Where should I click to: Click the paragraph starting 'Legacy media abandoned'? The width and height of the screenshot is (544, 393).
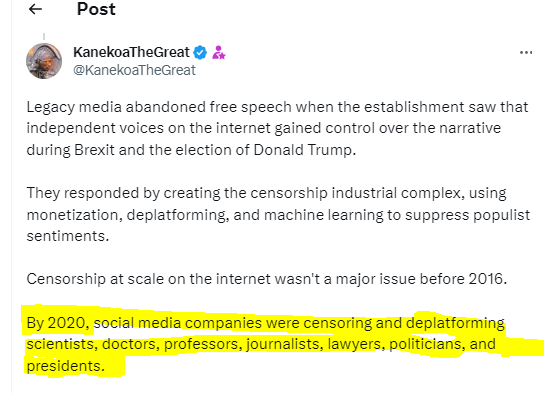[277, 128]
